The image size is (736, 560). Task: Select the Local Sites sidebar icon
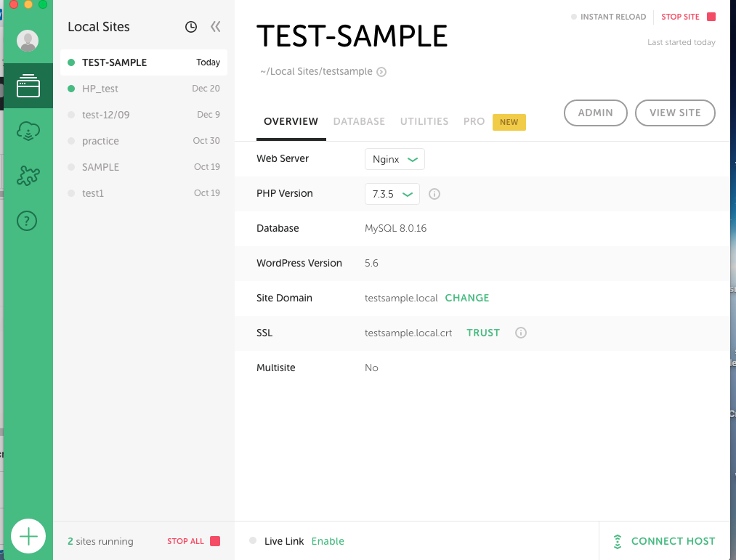click(x=28, y=86)
